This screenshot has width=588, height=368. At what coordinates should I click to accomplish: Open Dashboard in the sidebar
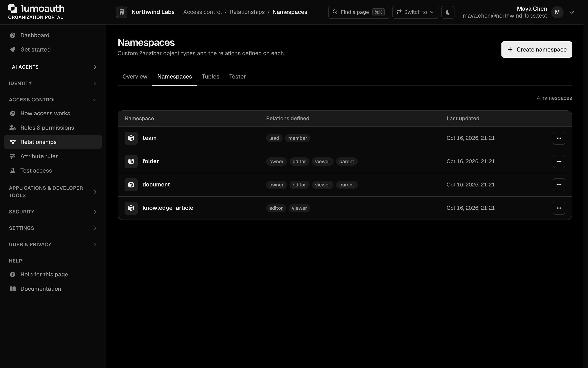53,35
